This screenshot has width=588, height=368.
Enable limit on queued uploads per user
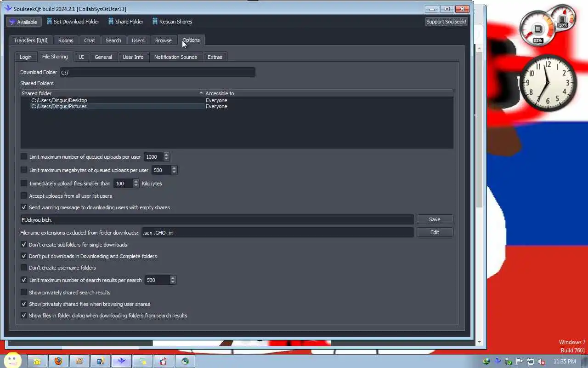click(x=24, y=157)
